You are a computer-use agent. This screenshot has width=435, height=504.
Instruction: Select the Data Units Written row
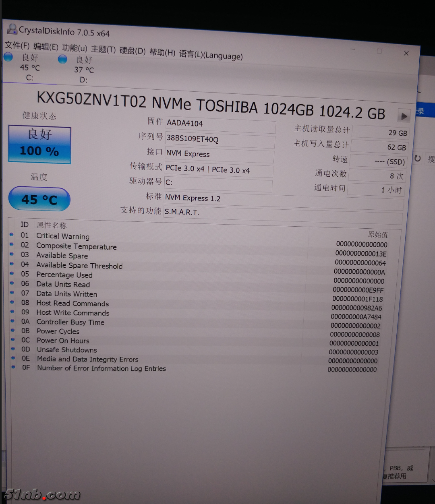point(196,296)
